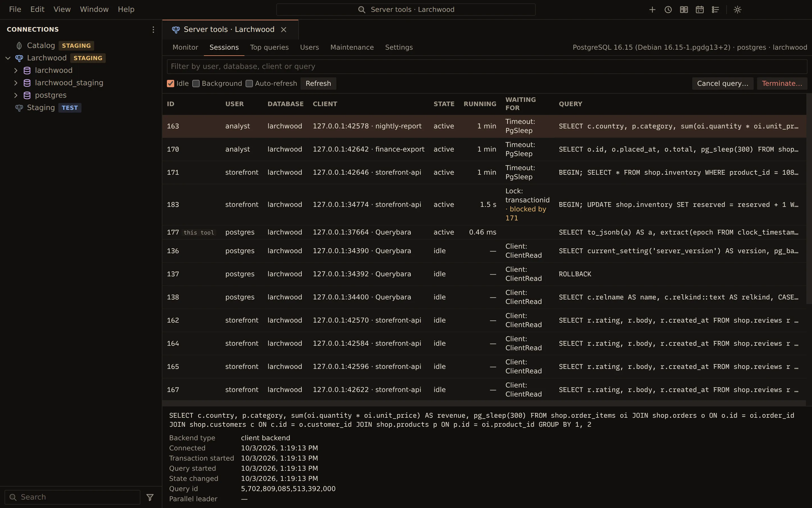The image size is (812, 508).
Task: Enable the Background checkbox
Action: point(196,84)
